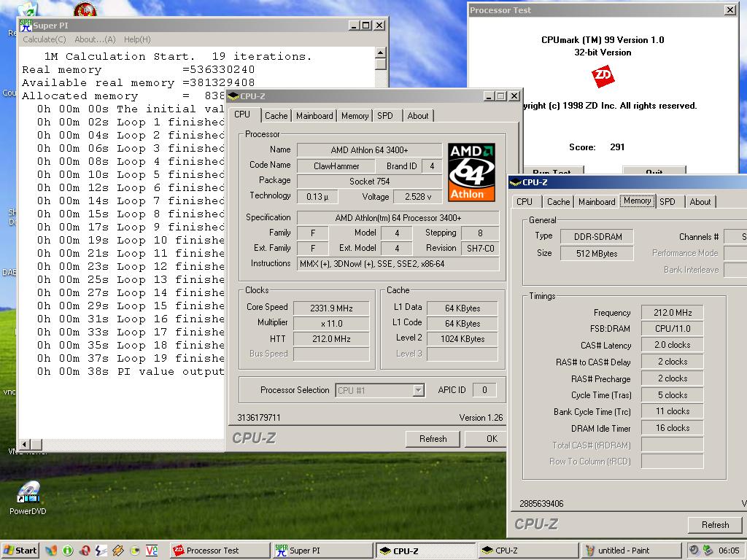This screenshot has width=747, height=560.
Task: Click the lightning bolt quick launch icon
Action: 101,551
